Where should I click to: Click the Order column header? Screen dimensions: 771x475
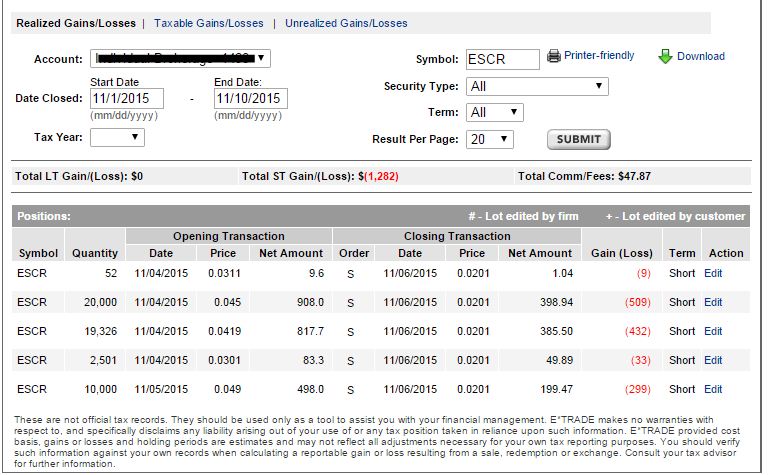[354, 253]
